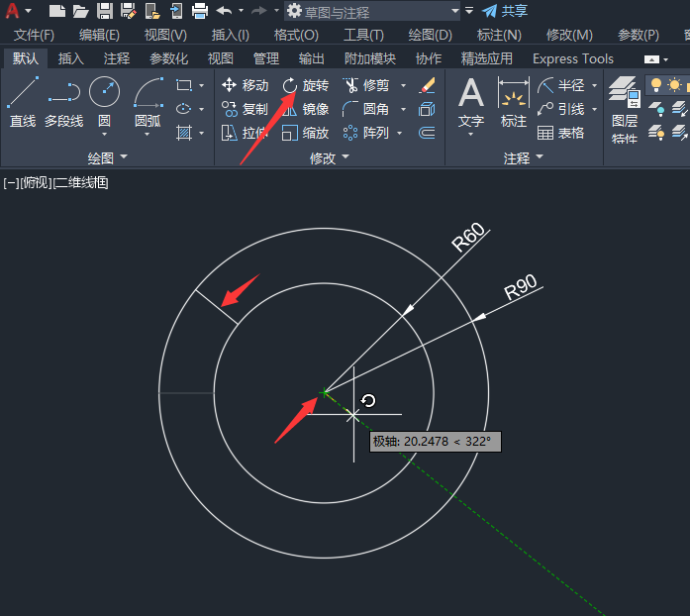
Task: Open the 标注(N) menu
Action: tap(499, 35)
